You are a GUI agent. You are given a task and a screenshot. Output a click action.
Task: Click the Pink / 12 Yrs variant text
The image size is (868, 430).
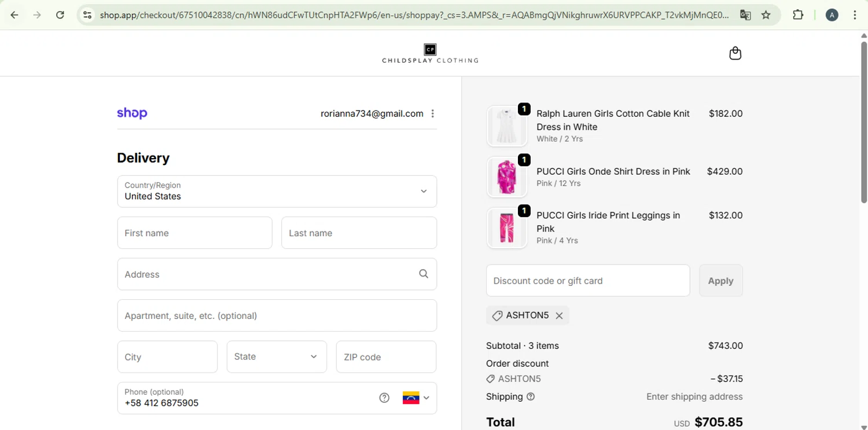558,183
